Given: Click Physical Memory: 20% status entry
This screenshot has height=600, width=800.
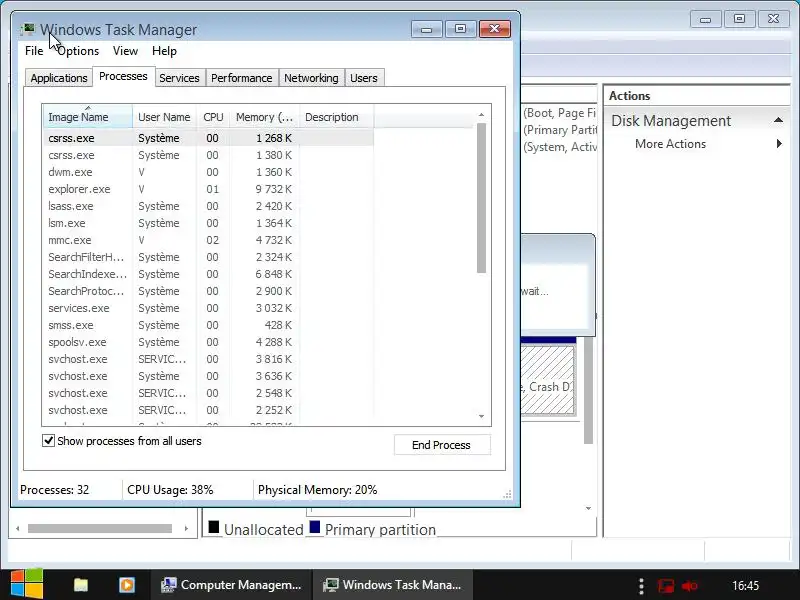Looking at the screenshot, I should pyautogui.click(x=317, y=490).
